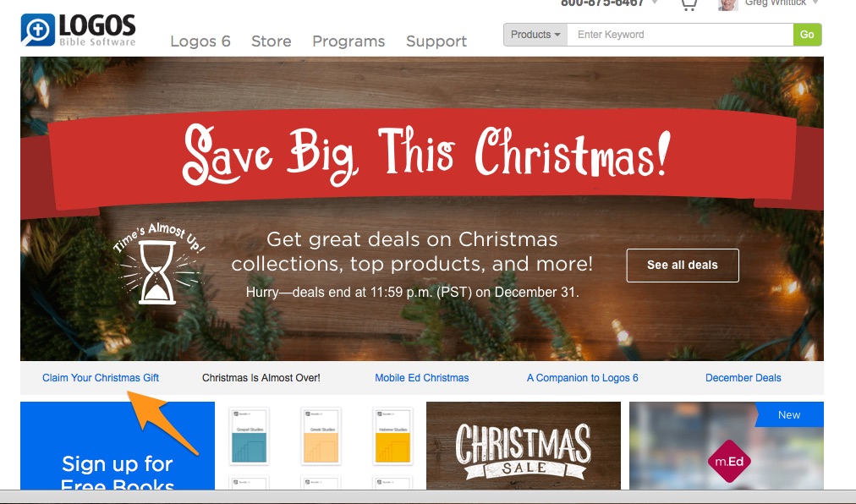Screen dimensions: 856x504
Task: Focus the Enter Keyword search field
Action: pos(680,35)
